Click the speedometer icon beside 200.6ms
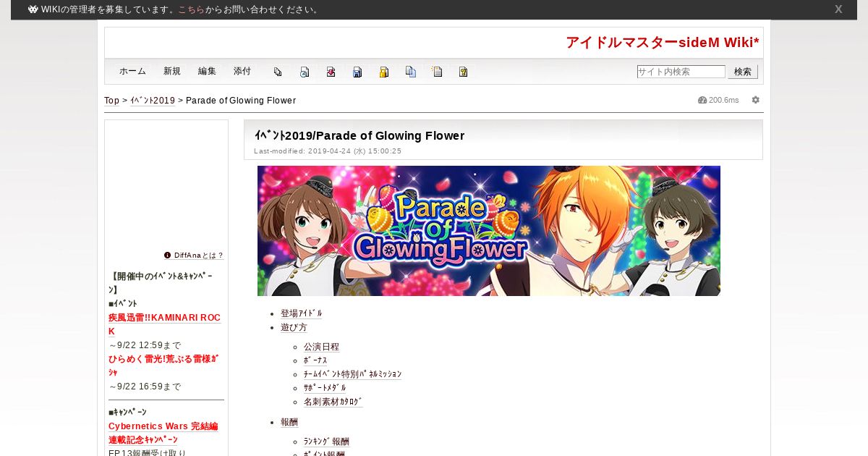 702,100
